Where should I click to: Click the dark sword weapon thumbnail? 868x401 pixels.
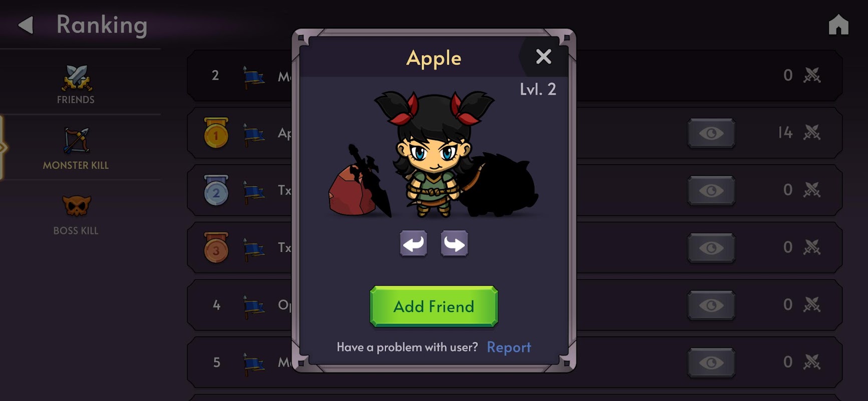371,180
